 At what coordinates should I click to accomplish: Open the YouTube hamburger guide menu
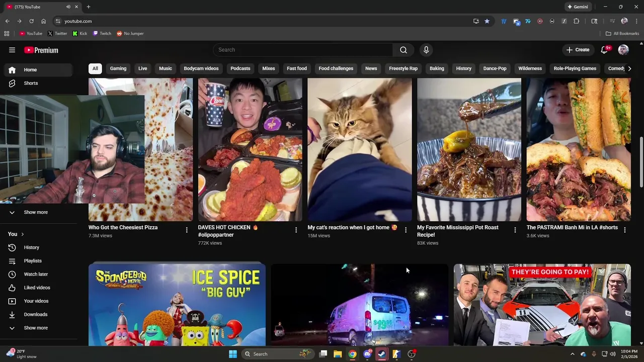pyautogui.click(x=12, y=50)
